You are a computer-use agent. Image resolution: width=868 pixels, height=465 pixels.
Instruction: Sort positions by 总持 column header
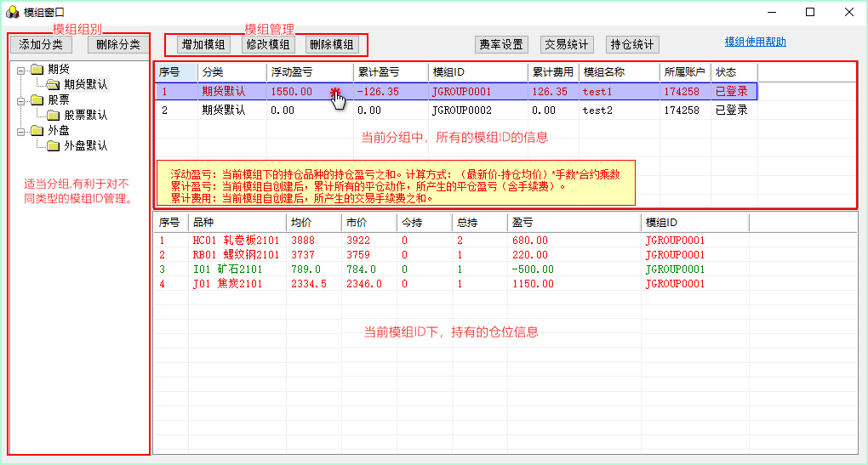[479, 222]
